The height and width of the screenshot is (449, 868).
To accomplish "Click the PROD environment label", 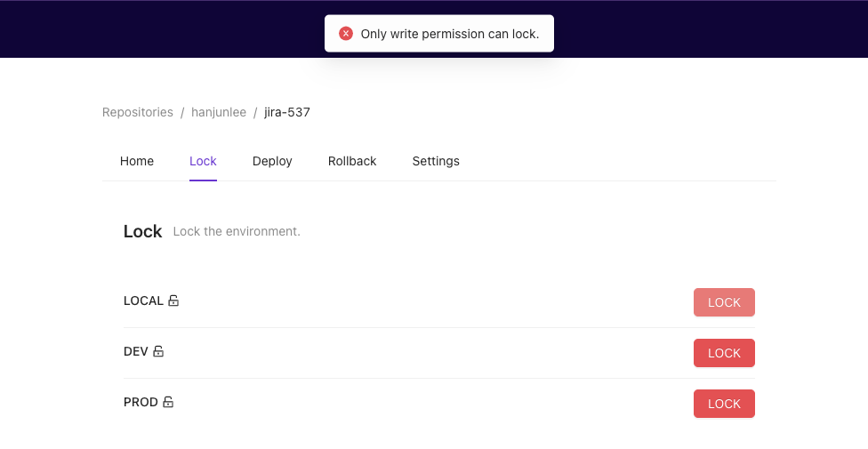I will (x=141, y=402).
